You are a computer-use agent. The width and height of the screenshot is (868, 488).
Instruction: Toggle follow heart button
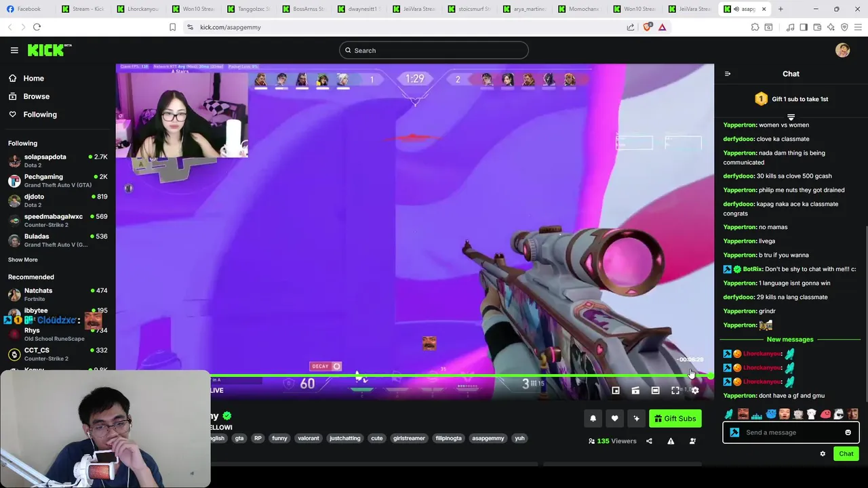[614, 419]
